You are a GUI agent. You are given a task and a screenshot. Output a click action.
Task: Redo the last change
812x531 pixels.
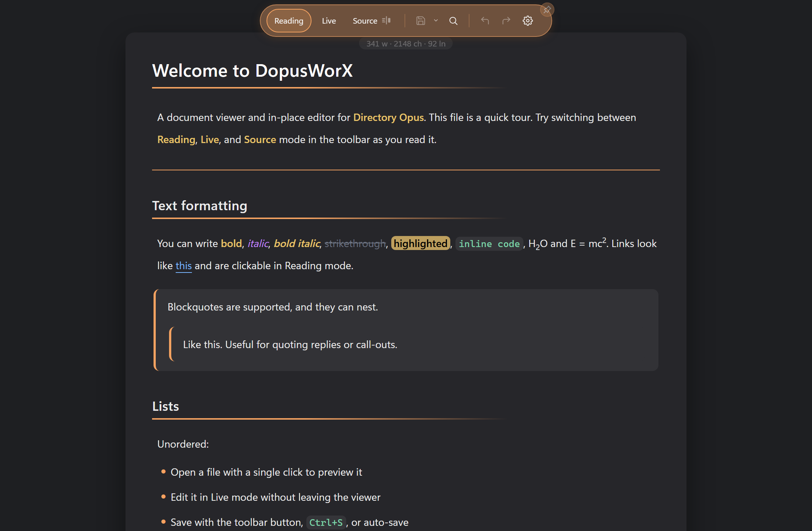(x=506, y=21)
